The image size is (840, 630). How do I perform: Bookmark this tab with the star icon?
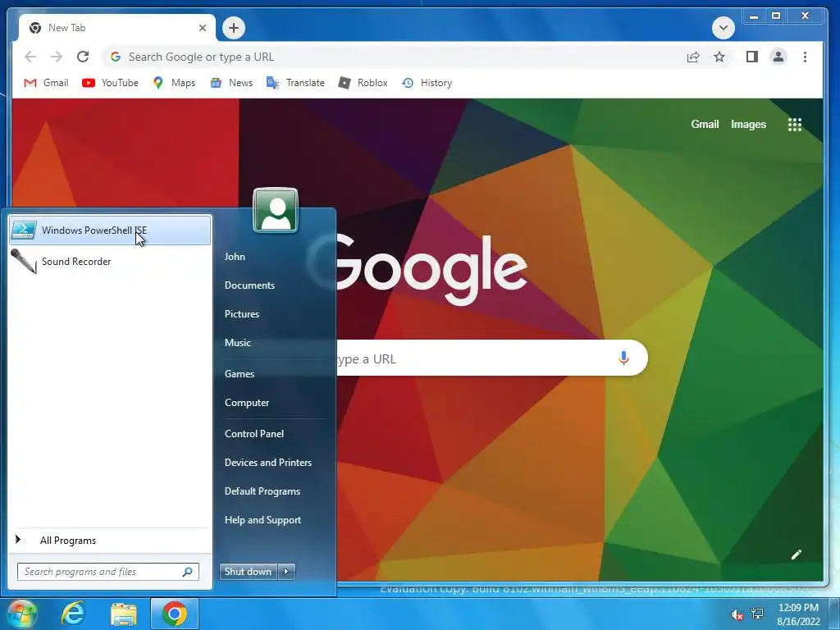pos(719,57)
